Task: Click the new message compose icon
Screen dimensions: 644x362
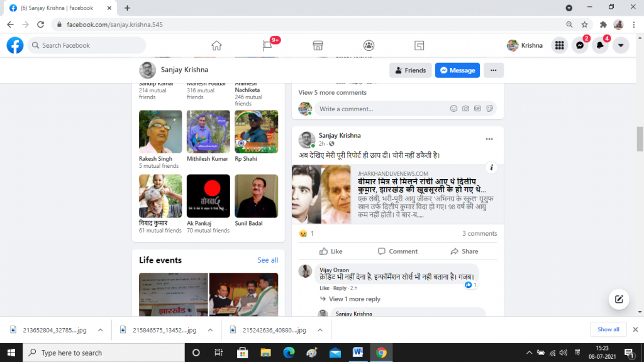Action: click(x=619, y=299)
